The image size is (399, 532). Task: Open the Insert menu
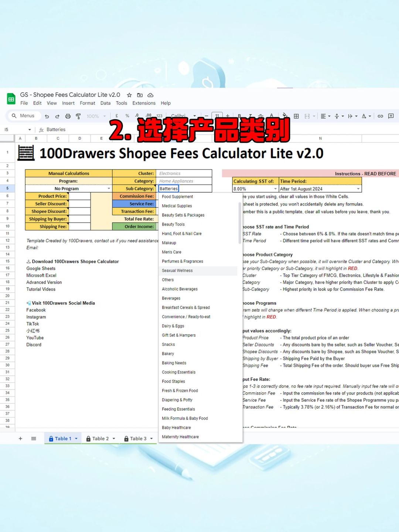point(68,103)
